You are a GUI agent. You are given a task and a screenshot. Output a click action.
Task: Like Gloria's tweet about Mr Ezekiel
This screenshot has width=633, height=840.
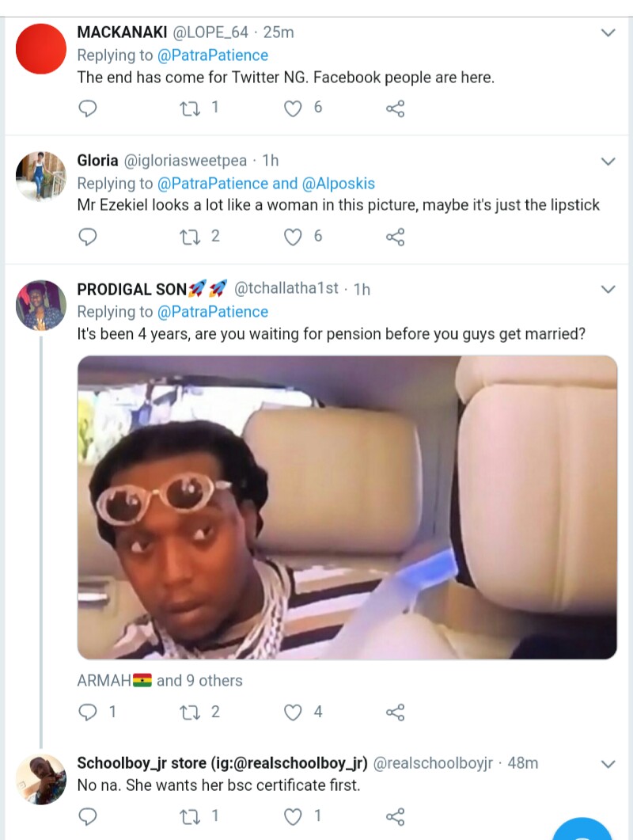coord(294,236)
